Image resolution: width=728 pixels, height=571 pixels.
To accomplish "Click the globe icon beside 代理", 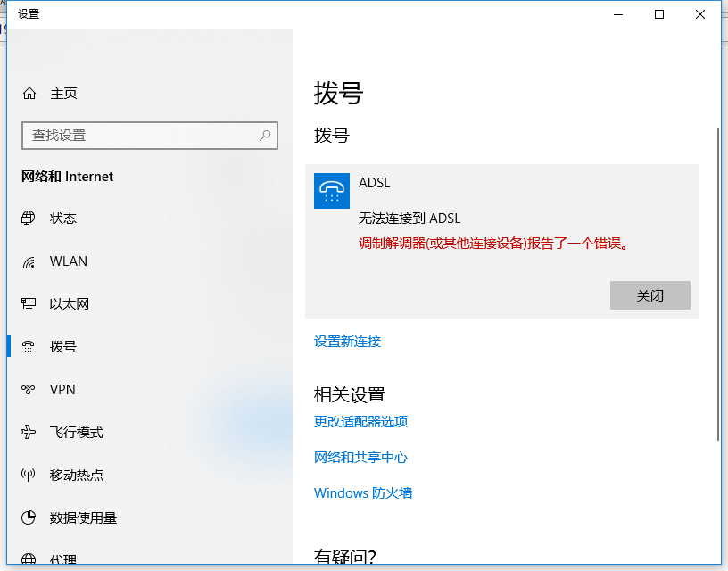I will point(29,559).
